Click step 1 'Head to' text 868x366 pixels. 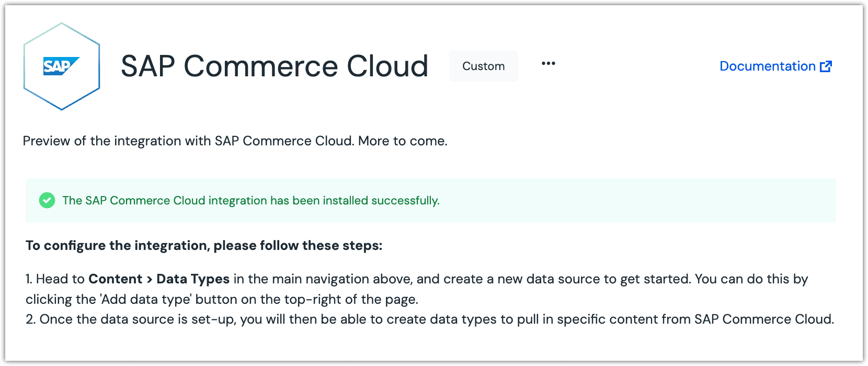coord(60,279)
